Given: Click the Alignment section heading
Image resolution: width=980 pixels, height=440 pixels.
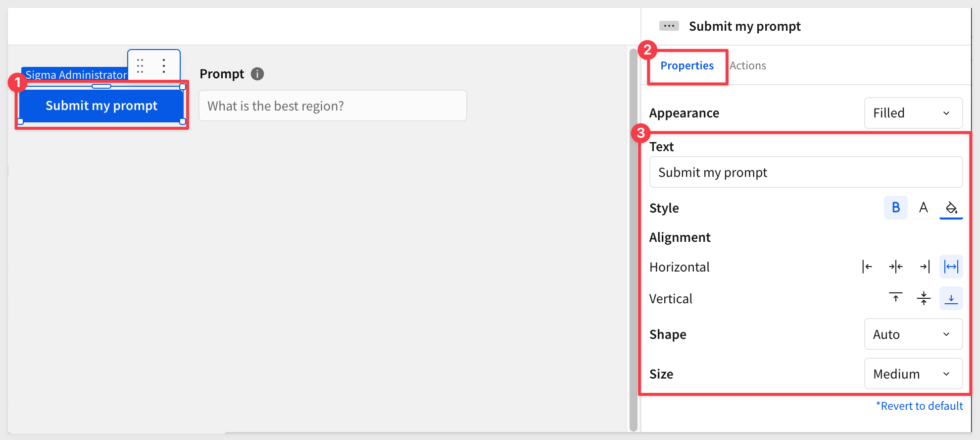Looking at the screenshot, I should tap(680, 237).
